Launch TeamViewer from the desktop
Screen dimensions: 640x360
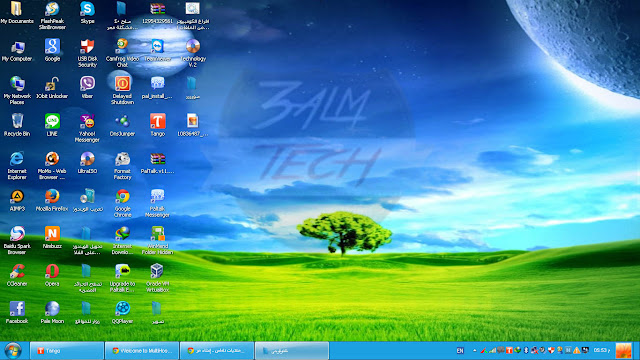pyautogui.click(x=157, y=51)
